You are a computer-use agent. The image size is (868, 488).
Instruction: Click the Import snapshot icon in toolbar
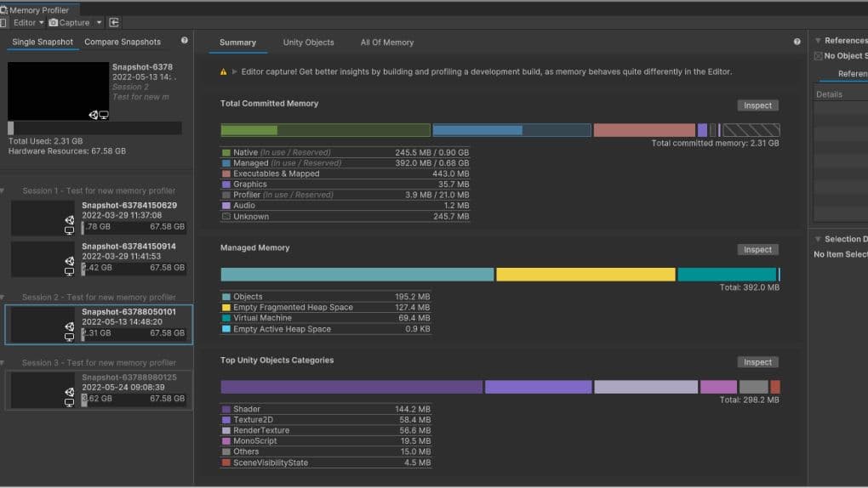point(114,23)
